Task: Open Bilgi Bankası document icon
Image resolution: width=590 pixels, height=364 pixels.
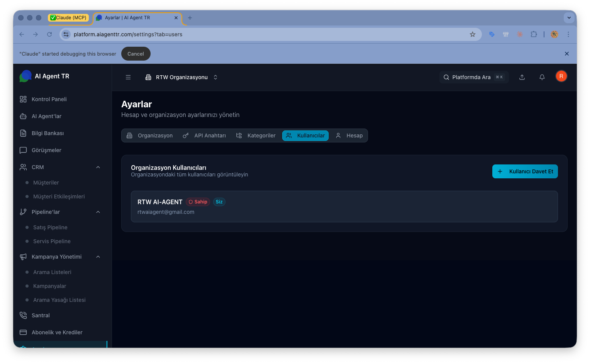Action: click(x=23, y=133)
